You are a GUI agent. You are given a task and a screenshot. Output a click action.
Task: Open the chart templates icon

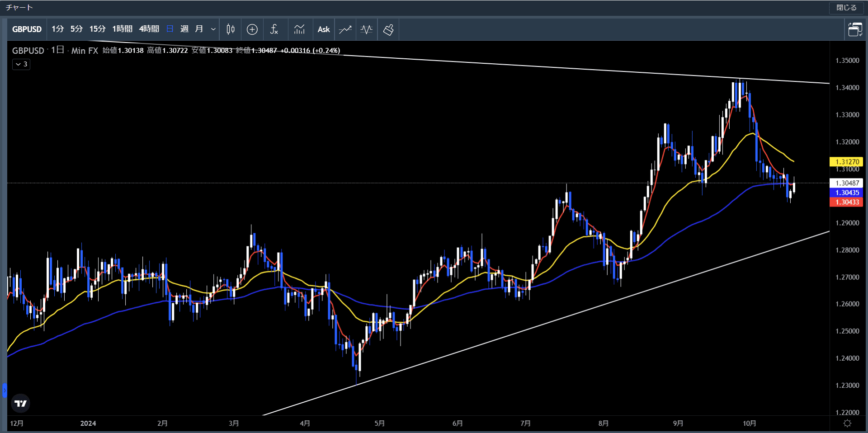point(299,29)
